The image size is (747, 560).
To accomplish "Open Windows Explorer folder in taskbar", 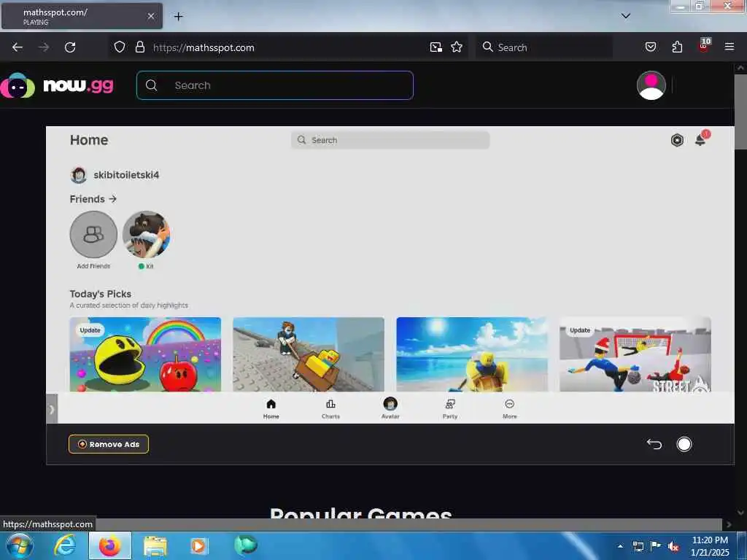I will click(x=155, y=546).
